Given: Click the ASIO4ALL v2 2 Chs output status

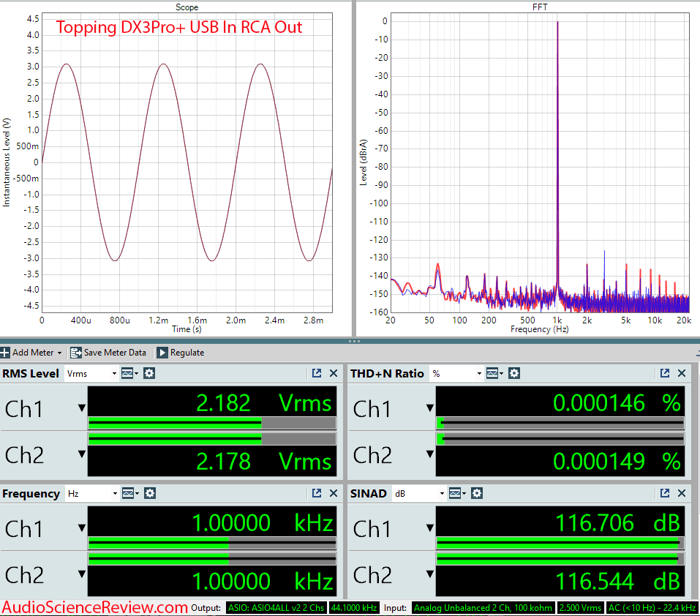Looking at the screenshot, I should tap(276, 608).
